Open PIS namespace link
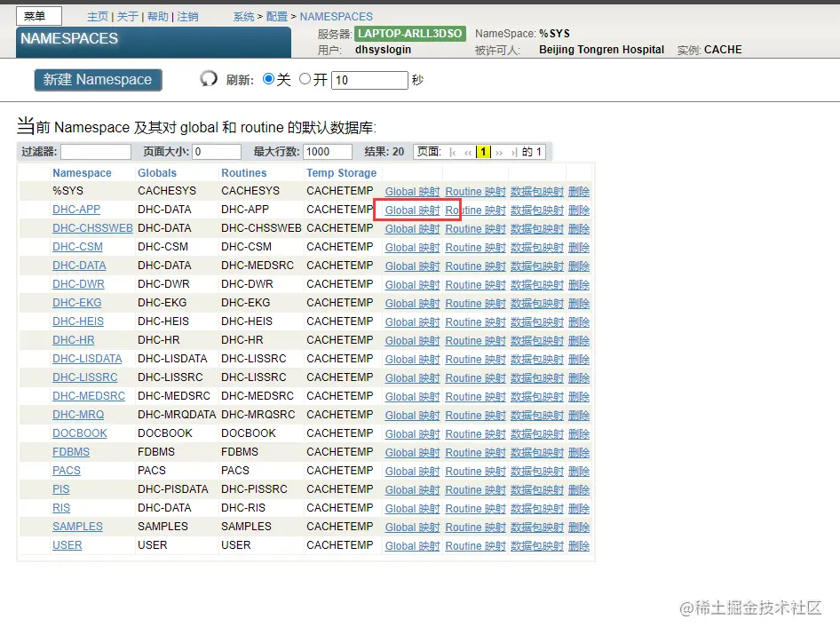840x635 pixels. coord(61,489)
